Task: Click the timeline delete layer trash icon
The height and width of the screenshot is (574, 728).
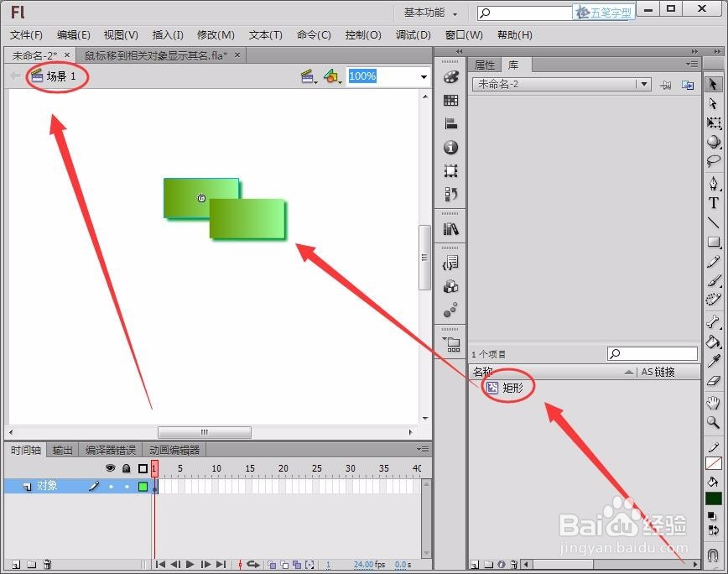Action: (47, 564)
